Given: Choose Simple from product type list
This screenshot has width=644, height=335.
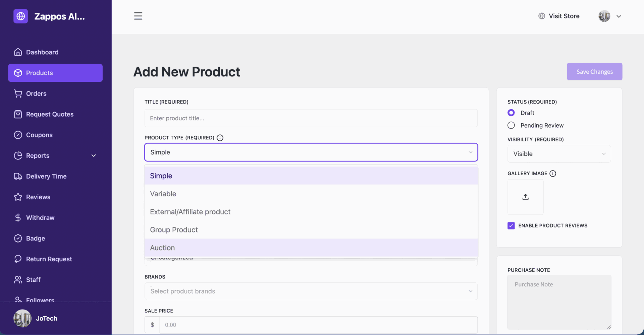Looking at the screenshot, I should (311, 176).
